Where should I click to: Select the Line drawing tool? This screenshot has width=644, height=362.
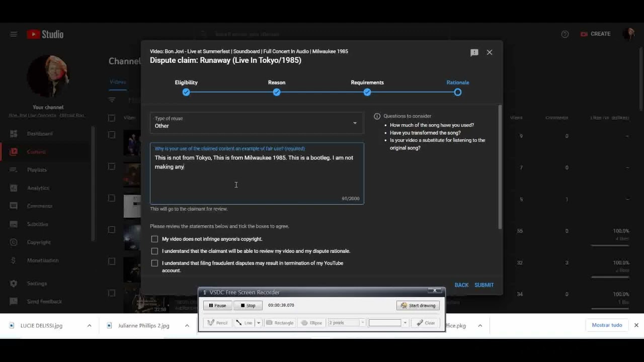[x=245, y=323]
